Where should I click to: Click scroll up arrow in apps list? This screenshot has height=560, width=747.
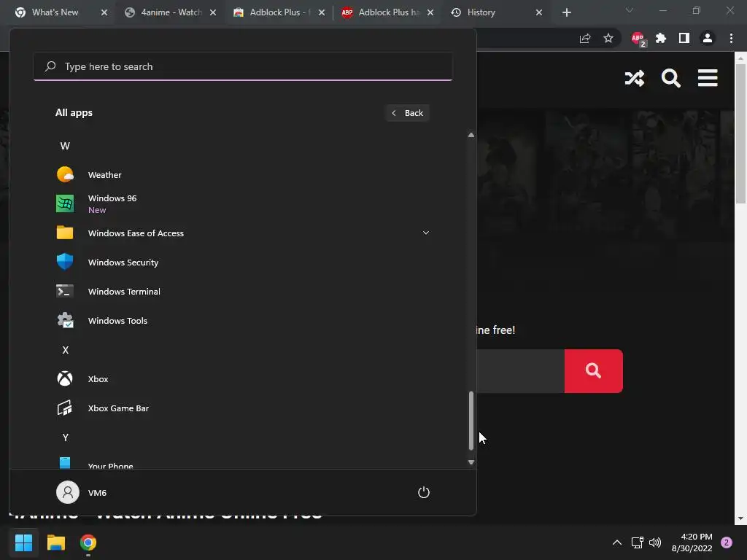[471, 135]
